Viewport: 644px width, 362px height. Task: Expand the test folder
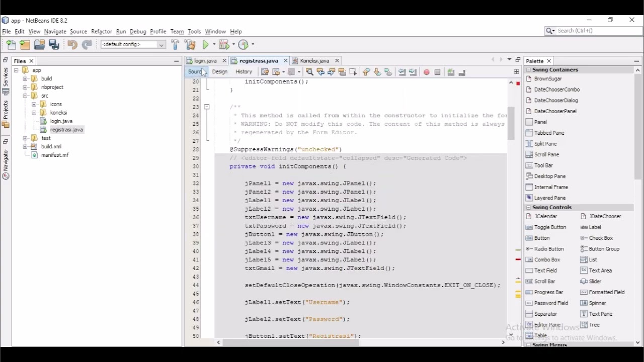point(25,138)
